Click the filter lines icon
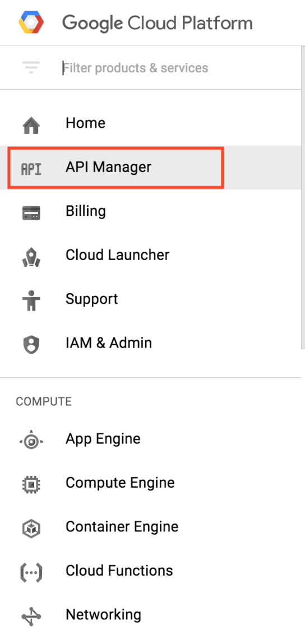 click(31, 67)
